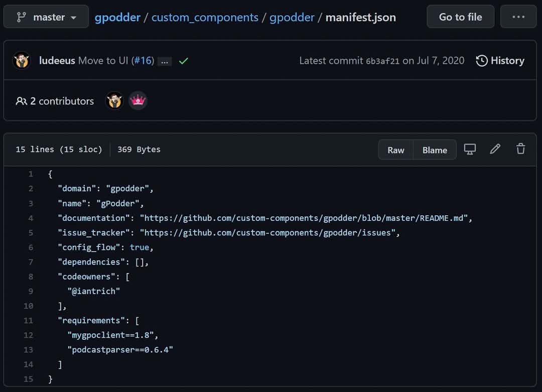Delete this file with trash icon
The width and height of the screenshot is (542, 392).
tap(521, 149)
